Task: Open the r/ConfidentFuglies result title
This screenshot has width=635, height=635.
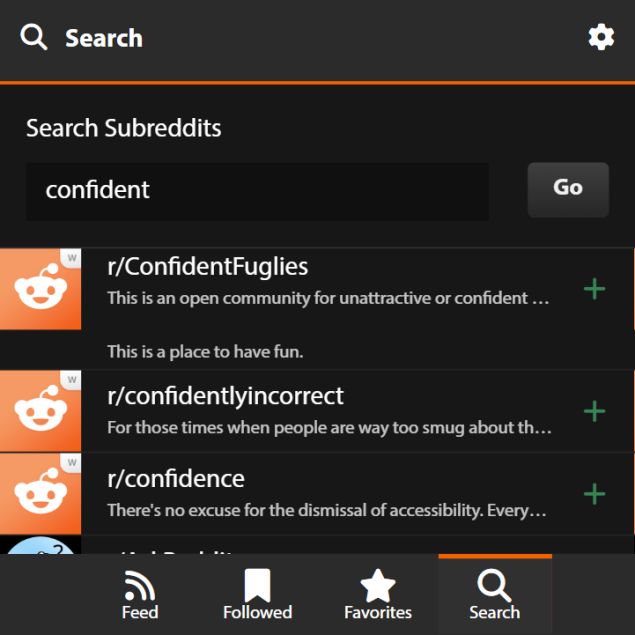Action: click(208, 266)
